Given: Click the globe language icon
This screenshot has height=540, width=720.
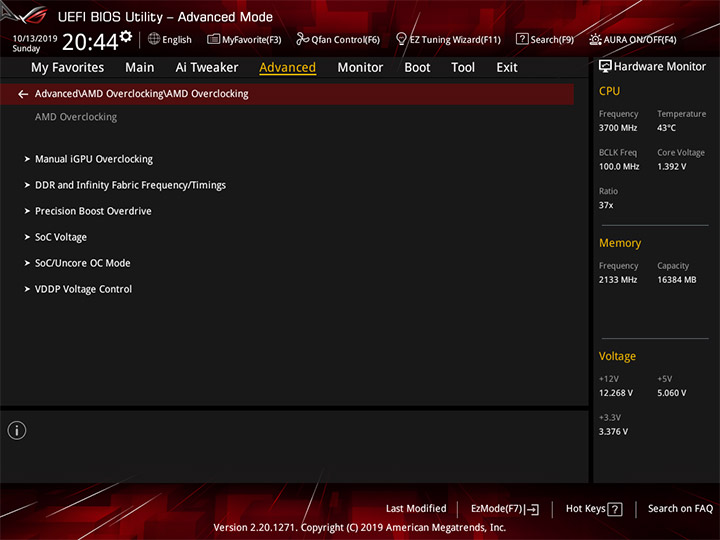Looking at the screenshot, I should 154,39.
